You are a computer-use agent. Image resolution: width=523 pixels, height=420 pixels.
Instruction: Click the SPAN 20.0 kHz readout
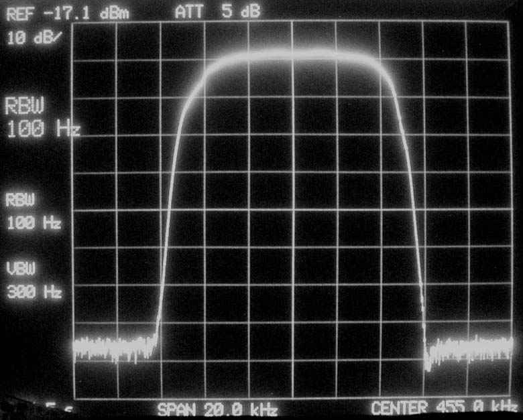pos(217,409)
